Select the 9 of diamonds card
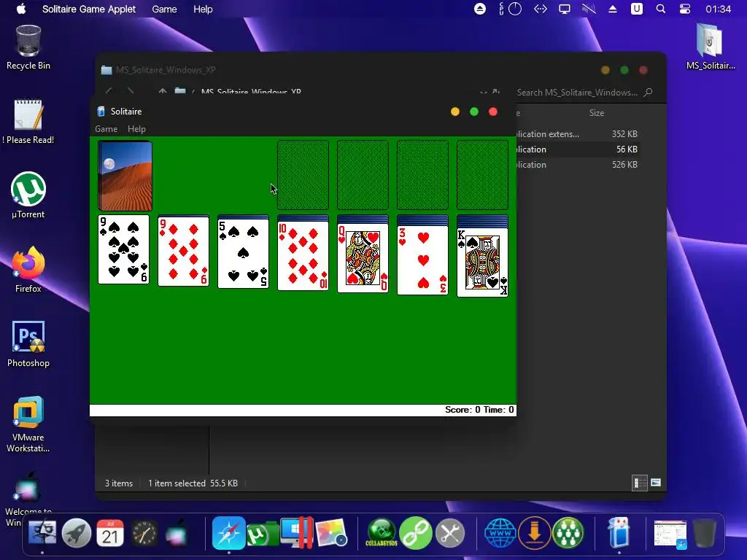The height and width of the screenshot is (560, 747). coord(183,251)
